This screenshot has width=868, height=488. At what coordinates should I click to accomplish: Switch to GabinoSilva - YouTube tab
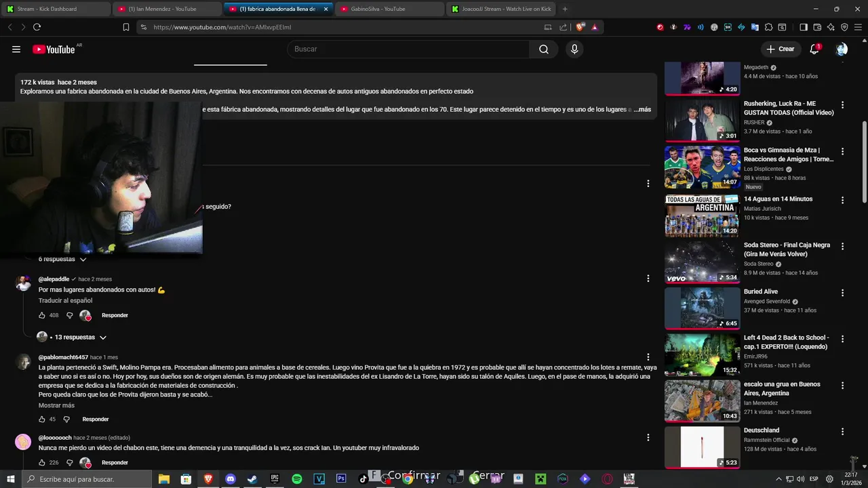tap(389, 9)
